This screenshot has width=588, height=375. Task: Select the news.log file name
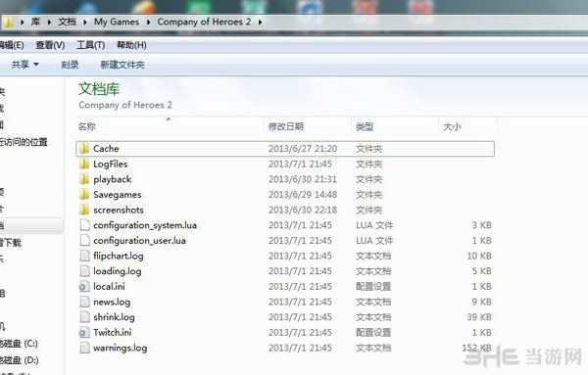112,303
